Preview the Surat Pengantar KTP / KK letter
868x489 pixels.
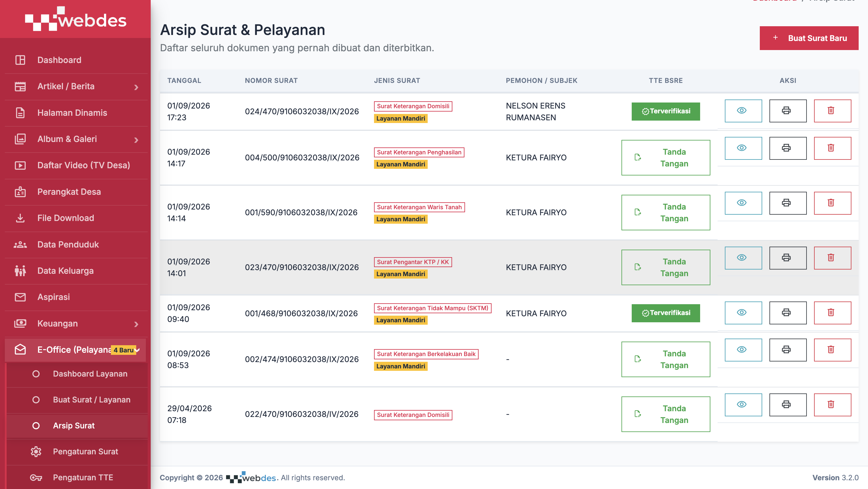coord(743,258)
